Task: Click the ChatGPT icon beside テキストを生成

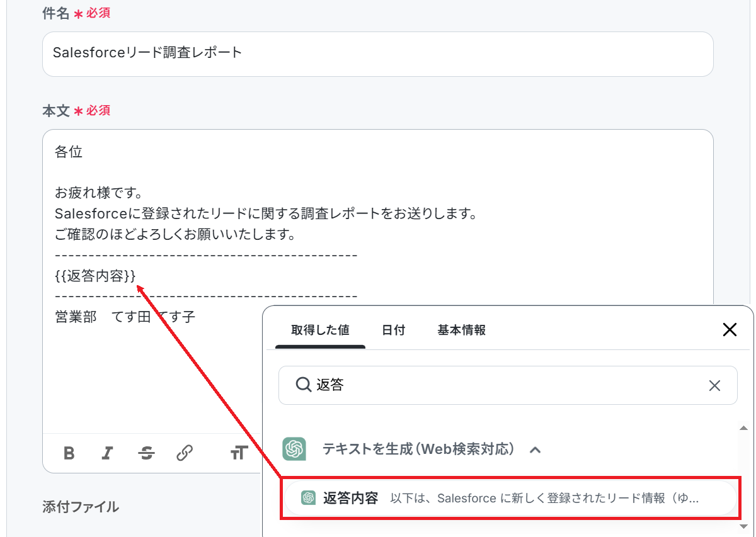Action: [294, 449]
